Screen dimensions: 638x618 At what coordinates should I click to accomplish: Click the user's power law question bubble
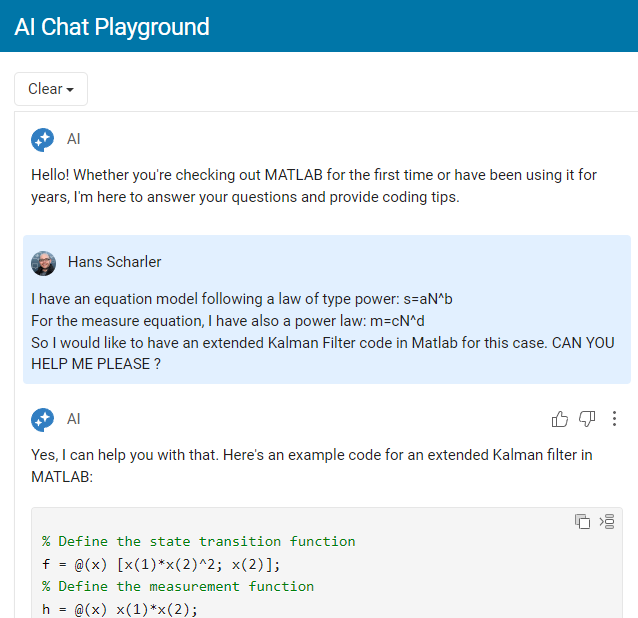(x=327, y=309)
